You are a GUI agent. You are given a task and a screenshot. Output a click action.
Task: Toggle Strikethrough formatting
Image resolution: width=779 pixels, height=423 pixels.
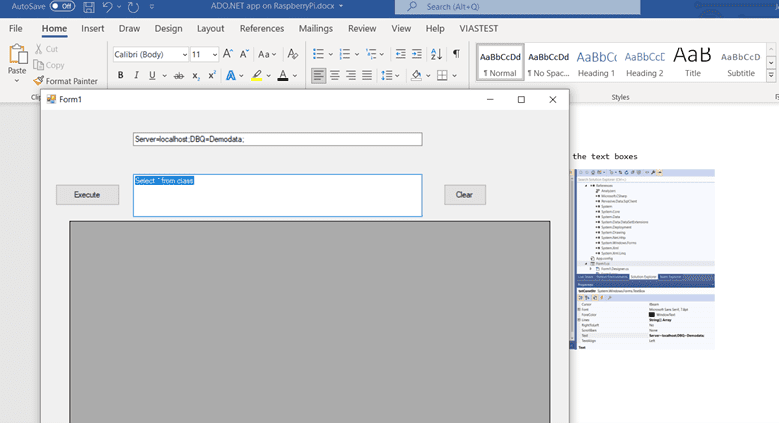pyautogui.click(x=179, y=76)
